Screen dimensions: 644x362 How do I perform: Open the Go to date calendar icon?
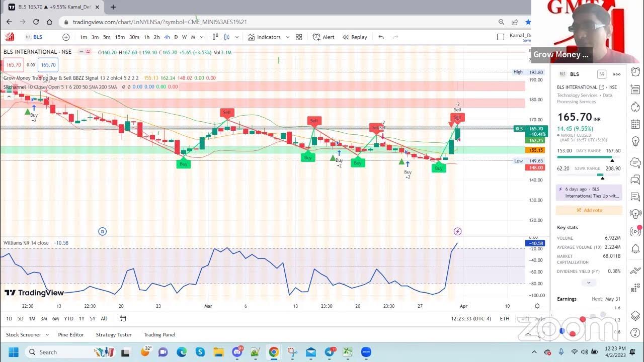(122, 318)
